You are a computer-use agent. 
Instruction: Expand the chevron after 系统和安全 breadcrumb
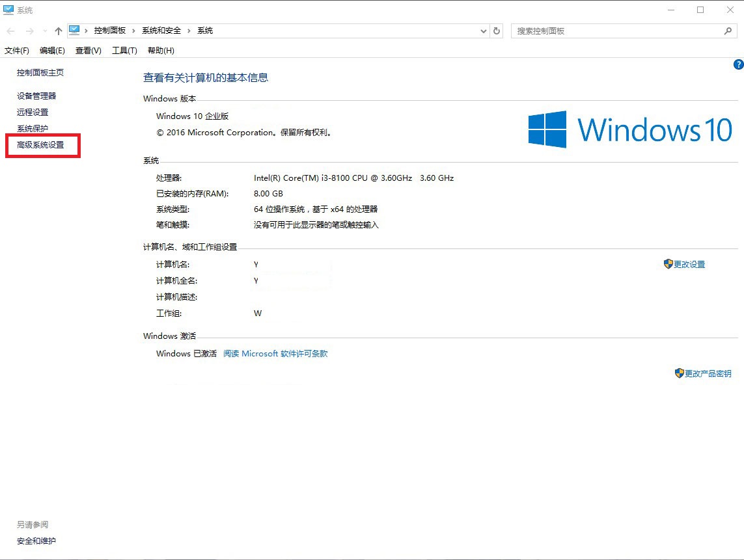tap(189, 31)
